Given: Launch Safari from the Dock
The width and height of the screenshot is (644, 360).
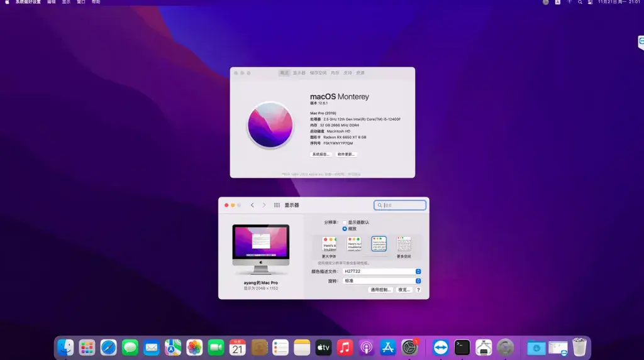Looking at the screenshot, I should click(108, 347).
